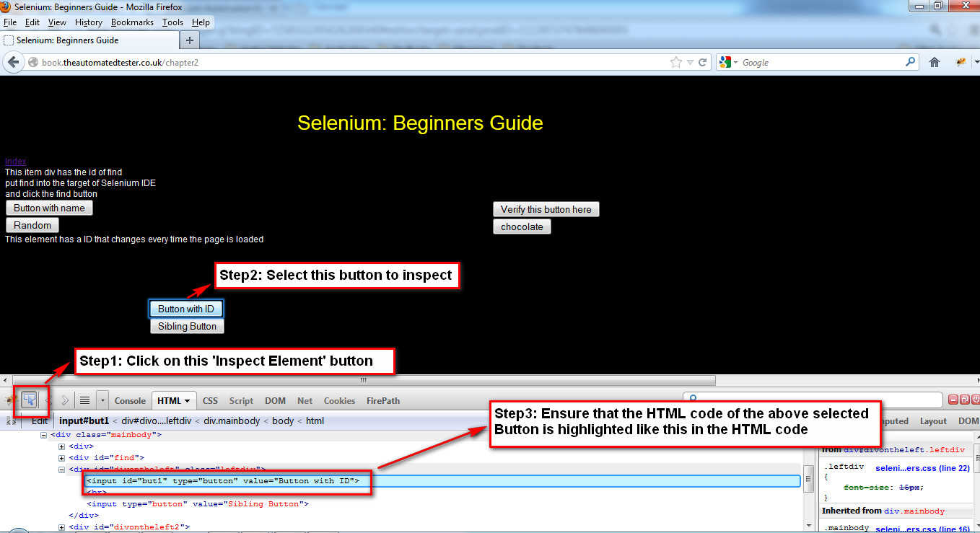
Task: Go back using the back arrow
Action: tap(13, 62)
